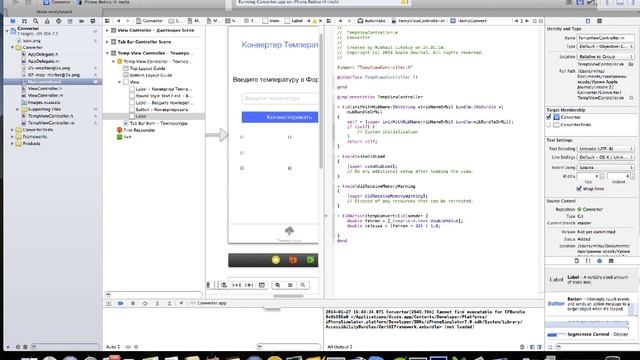Select Label breadcrumb in jump bar
The width and height of the screenshot is (640, 360).
pyautogui.click(x=294, y=21)
